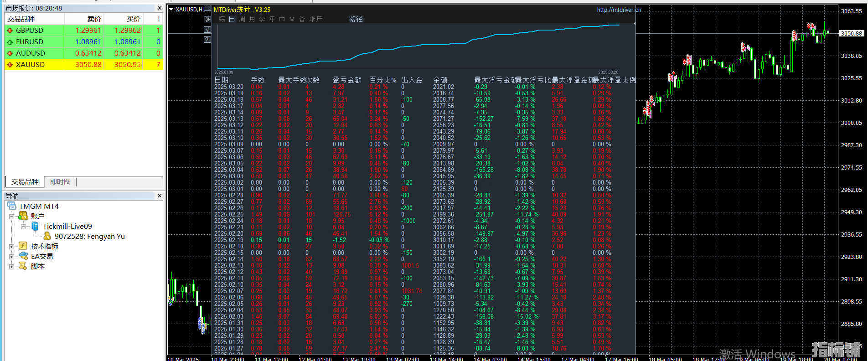Click the XAUUSD down-arrow icon

(10, 65)
